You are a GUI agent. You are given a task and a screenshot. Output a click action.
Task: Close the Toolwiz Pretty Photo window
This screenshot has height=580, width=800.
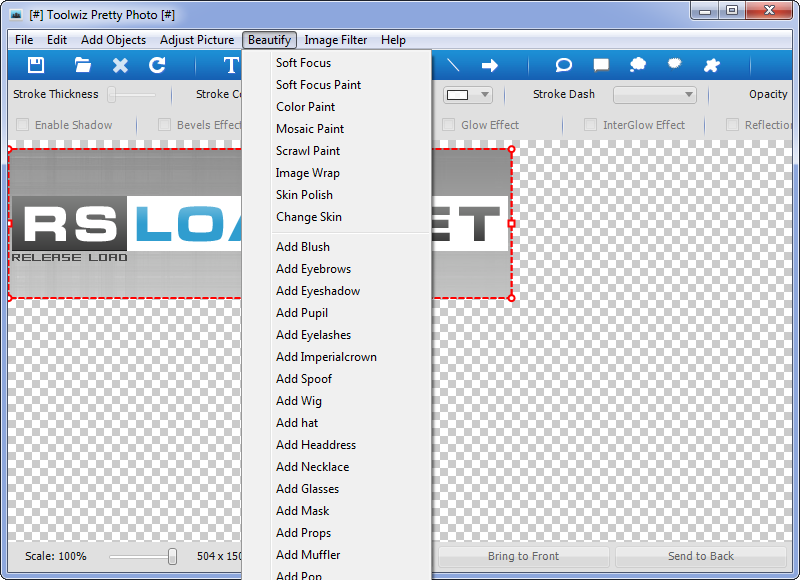[770, 11]
